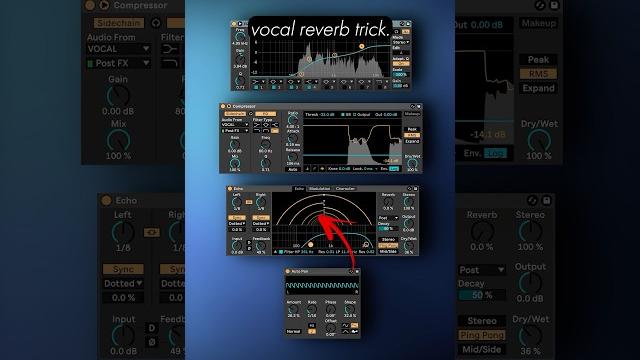Viewport: 640px width, 360px height.
Task: Click Dry/Wet knob in enlarged right Compressor
Action: click(539, 141)
